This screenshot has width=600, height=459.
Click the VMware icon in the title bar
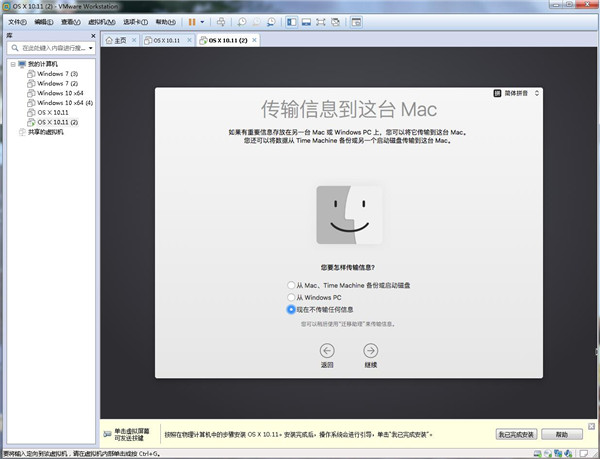(x=6, y=7)
